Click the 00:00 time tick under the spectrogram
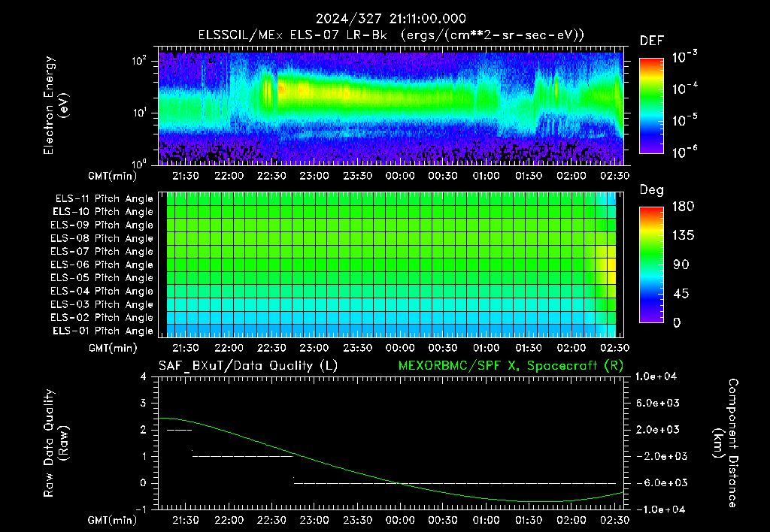Screen dimensions: 770x532 click(x=400, y=176)
